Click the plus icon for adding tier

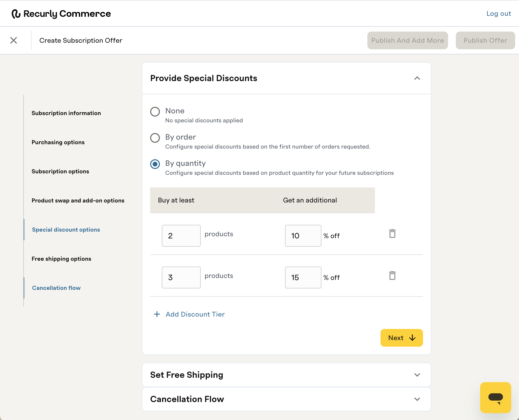coord(157,314)
